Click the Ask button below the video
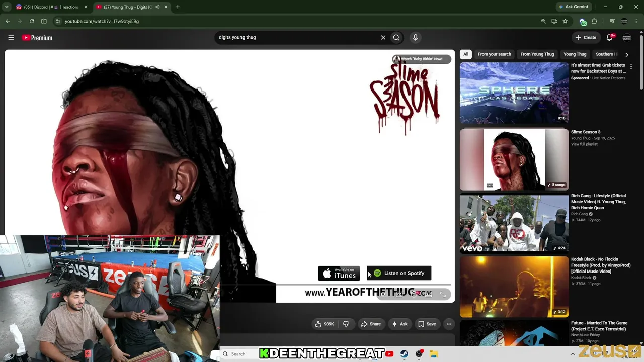 [x=399, y=324]
